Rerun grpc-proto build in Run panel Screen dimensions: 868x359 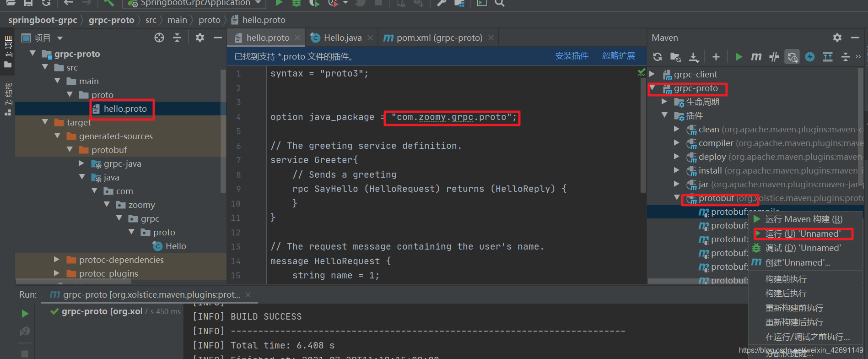click(x=25, y=314)
